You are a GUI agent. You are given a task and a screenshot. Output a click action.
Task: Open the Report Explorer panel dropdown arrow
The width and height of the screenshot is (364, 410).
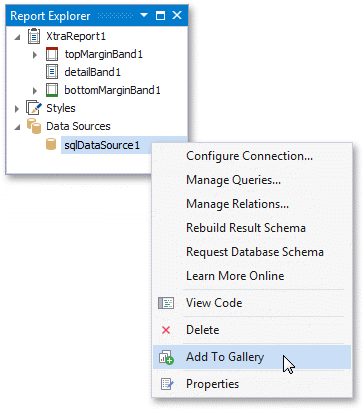coord(144,15)
